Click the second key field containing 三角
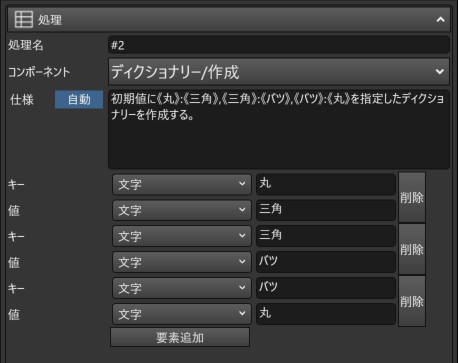The width and height of the screenshot is (458, 363). coord(326,236)
